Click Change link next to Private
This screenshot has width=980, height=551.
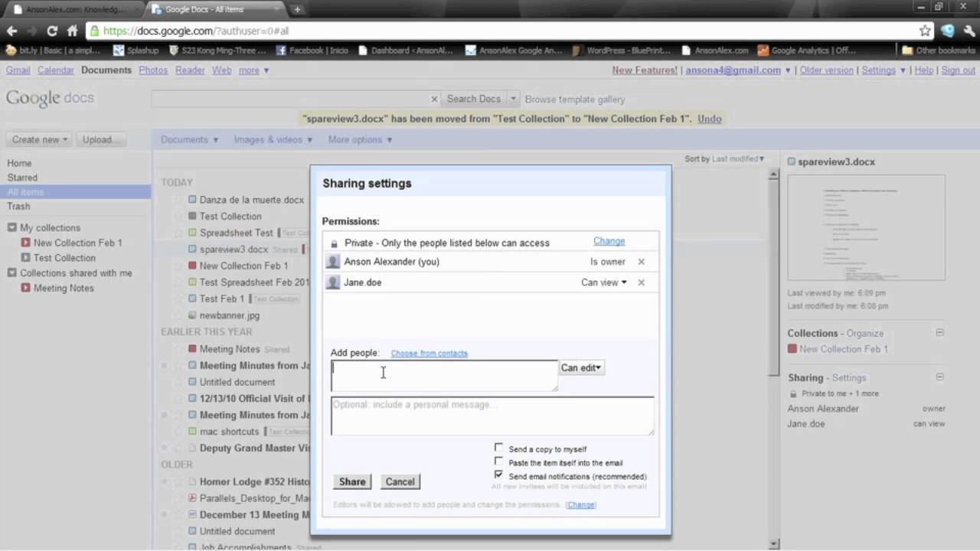point(609,241)
